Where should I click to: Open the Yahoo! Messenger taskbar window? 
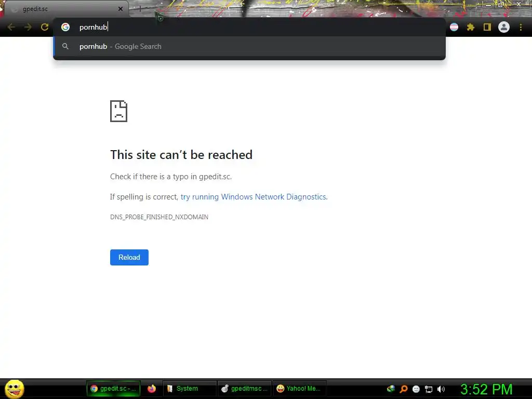pos(299,389)
